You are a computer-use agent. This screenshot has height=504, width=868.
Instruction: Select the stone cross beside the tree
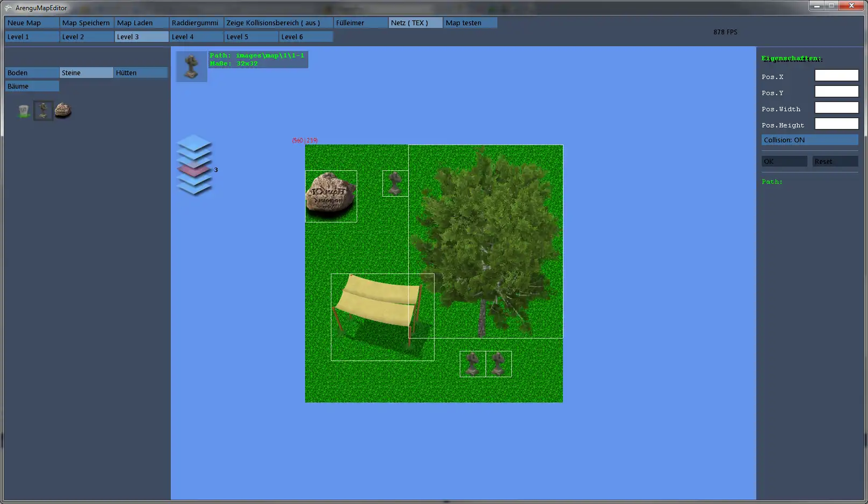tap(395, 183)
